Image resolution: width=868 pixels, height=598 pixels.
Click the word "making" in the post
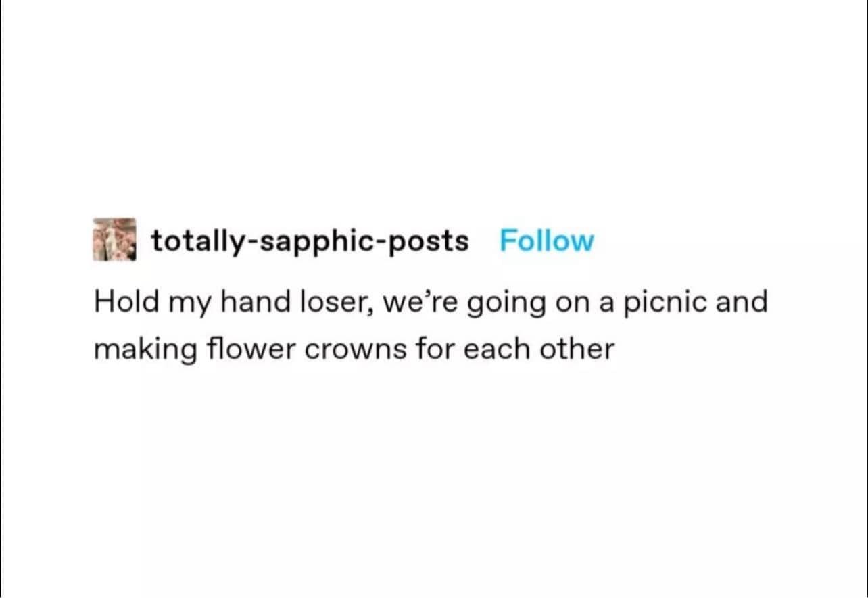point(139,351)
